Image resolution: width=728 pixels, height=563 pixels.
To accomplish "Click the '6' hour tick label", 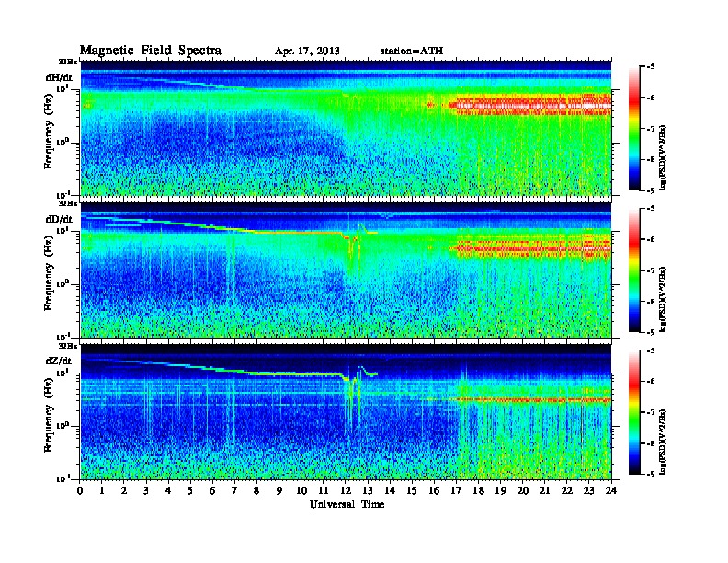I will tap(212, 491).
